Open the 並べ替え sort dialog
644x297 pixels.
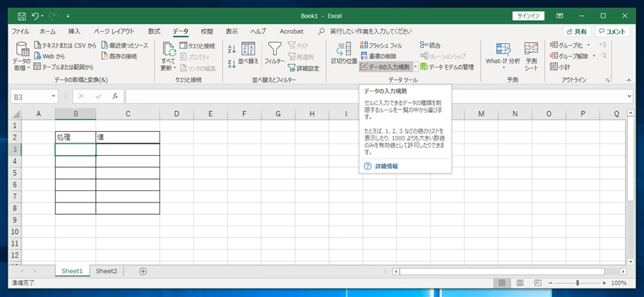click(x=248, y=54)
